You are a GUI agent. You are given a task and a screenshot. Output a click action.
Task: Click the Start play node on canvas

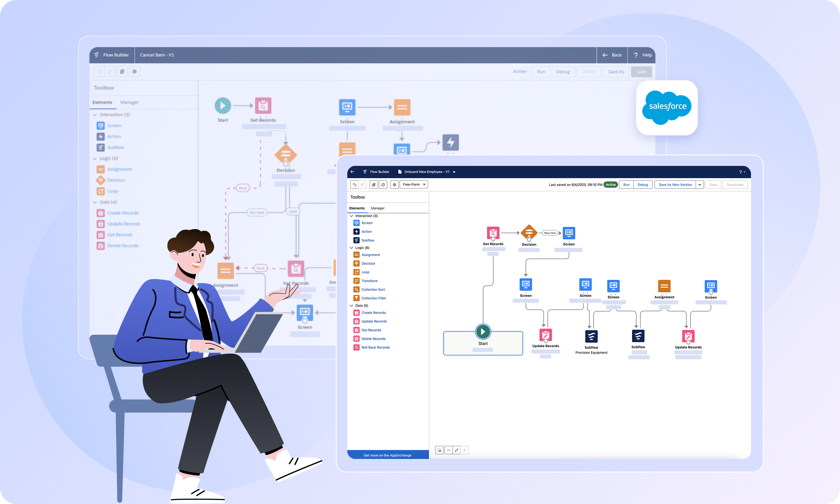pyautogui.click(x=483, y=331)
